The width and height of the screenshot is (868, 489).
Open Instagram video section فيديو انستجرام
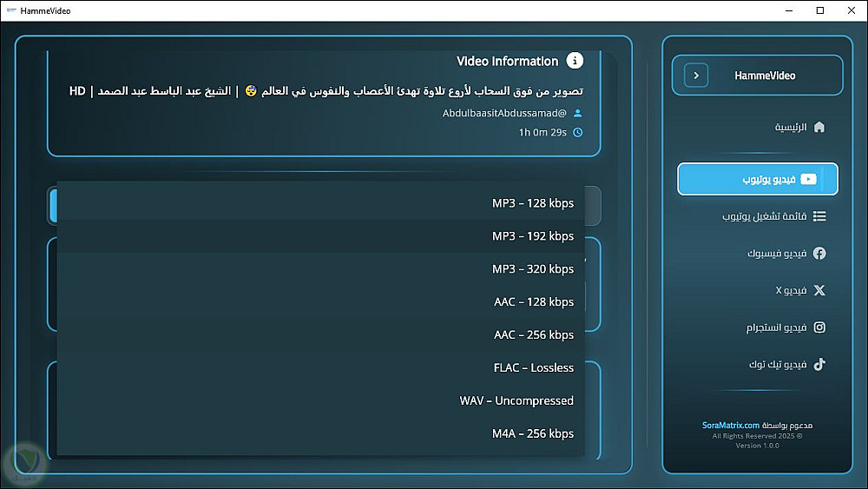[786, 327]
